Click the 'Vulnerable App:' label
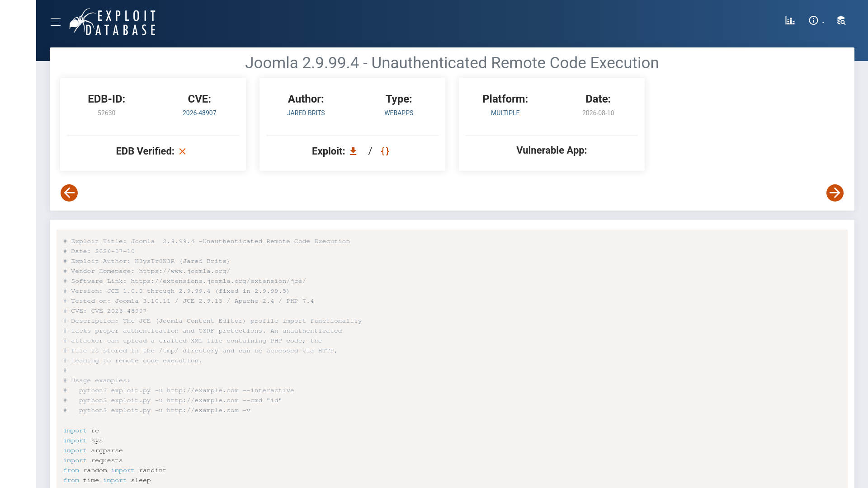This screenshot has width=868, height=488. pyautogui.click(x=552, y=150)
